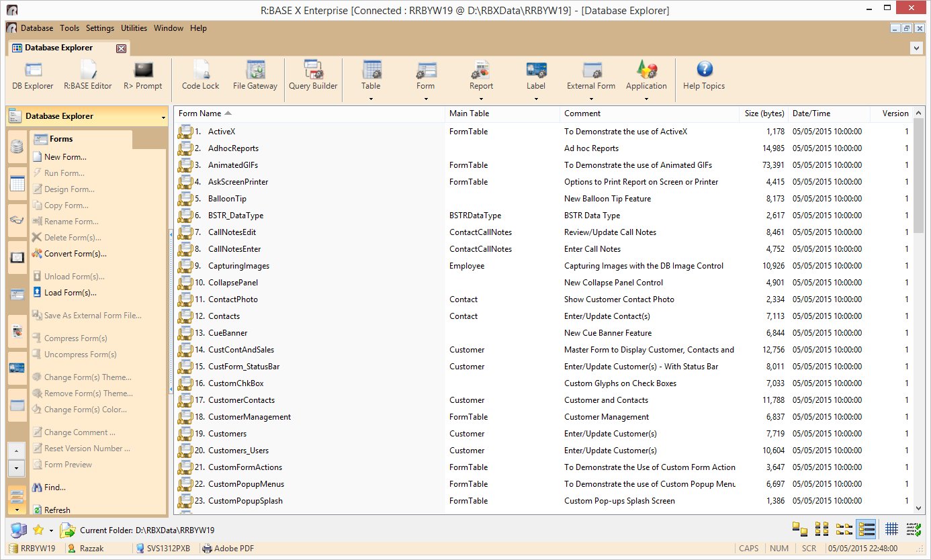This screenshot has width=931, height=560.
Task: Click Load Form(s)... in the sidebar
Action: (70, 293)
